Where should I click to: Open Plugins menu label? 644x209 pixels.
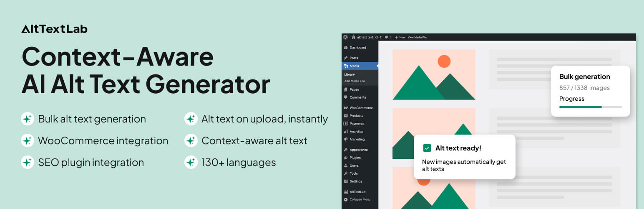[x=355, y=158]
